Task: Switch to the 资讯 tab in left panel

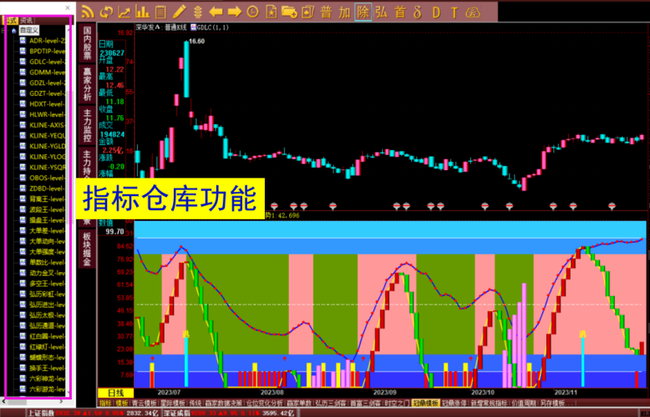Action: click(x=28, y=20)
